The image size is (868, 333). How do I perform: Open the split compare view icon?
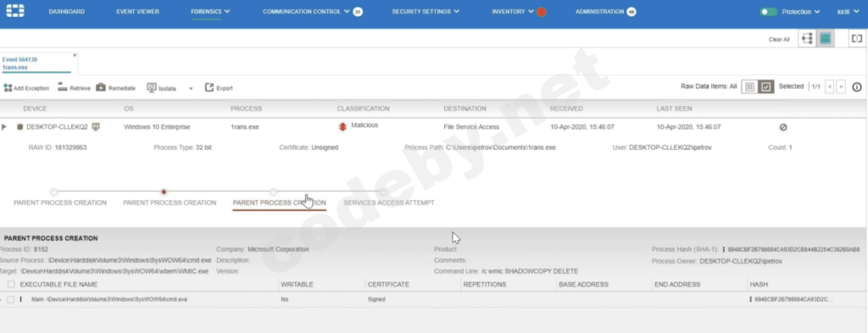[x=857, y=39]
